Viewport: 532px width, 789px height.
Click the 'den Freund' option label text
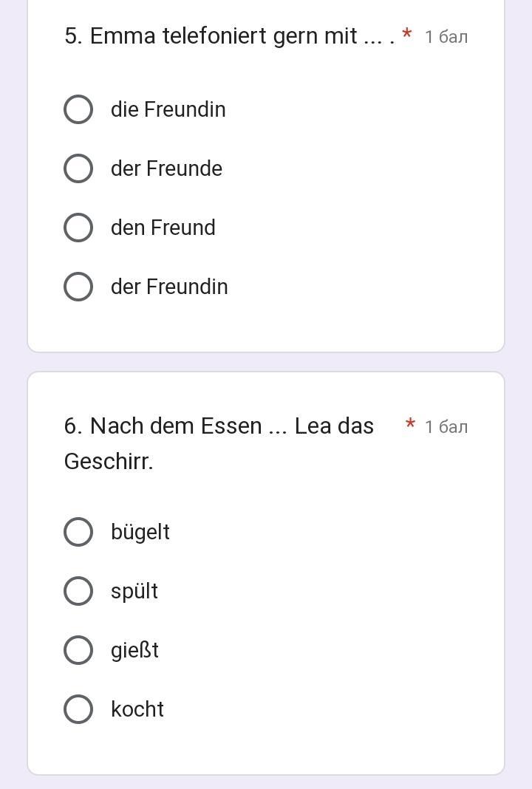point(163,228)
